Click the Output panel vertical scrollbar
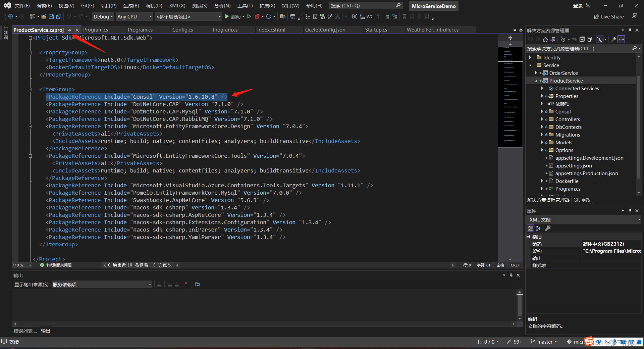644x349 pixels. (x=520, y=305)
